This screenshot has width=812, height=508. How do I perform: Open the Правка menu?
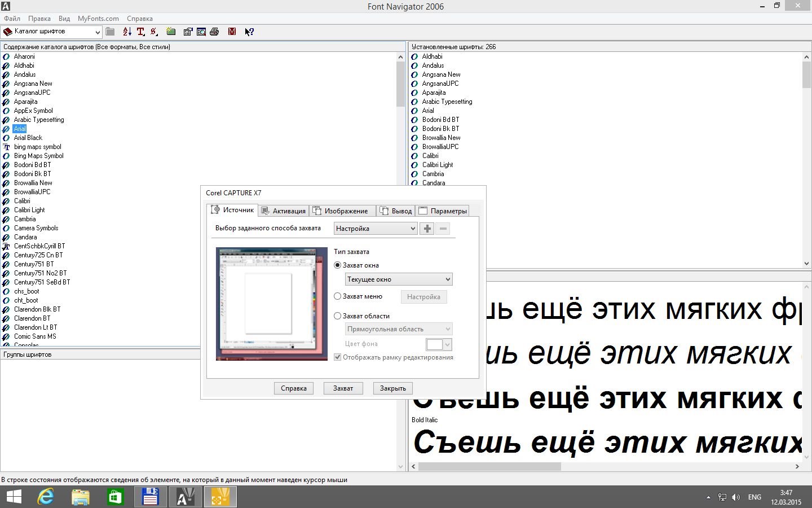pos(39,19)
